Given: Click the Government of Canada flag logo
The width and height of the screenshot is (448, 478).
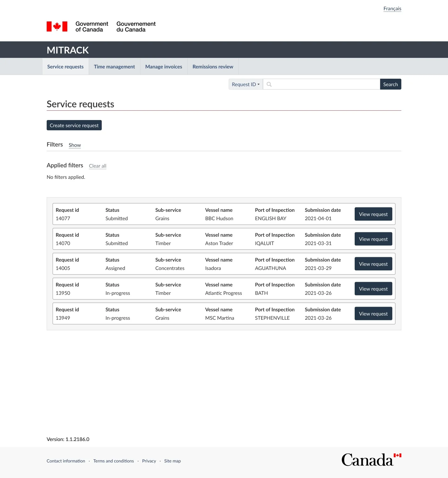Looking at the screenshot, I should 57,26.
